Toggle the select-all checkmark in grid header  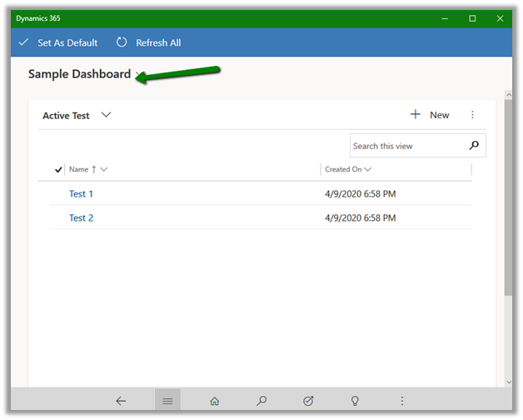coord(58,170)
